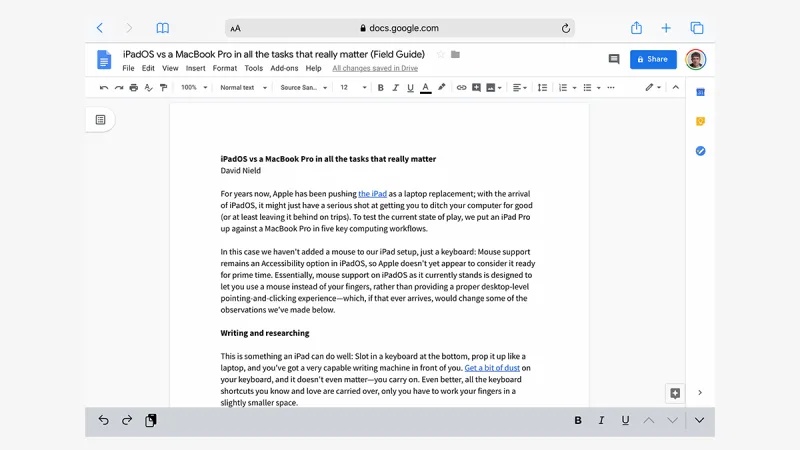
Task: Open numbered list dropdown
Action: 567,88
